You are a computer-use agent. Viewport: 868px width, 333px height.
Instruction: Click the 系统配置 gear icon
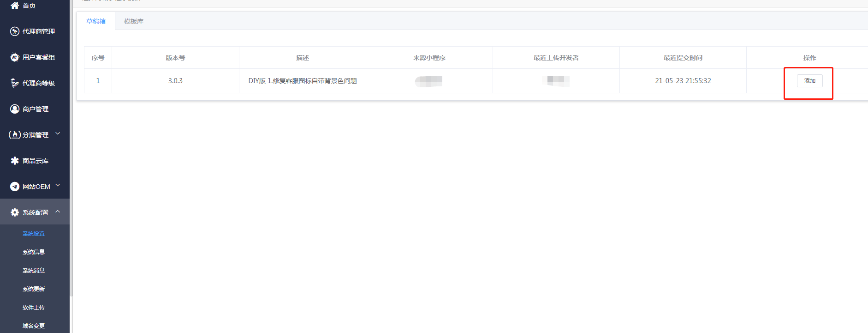pos(15,212)
